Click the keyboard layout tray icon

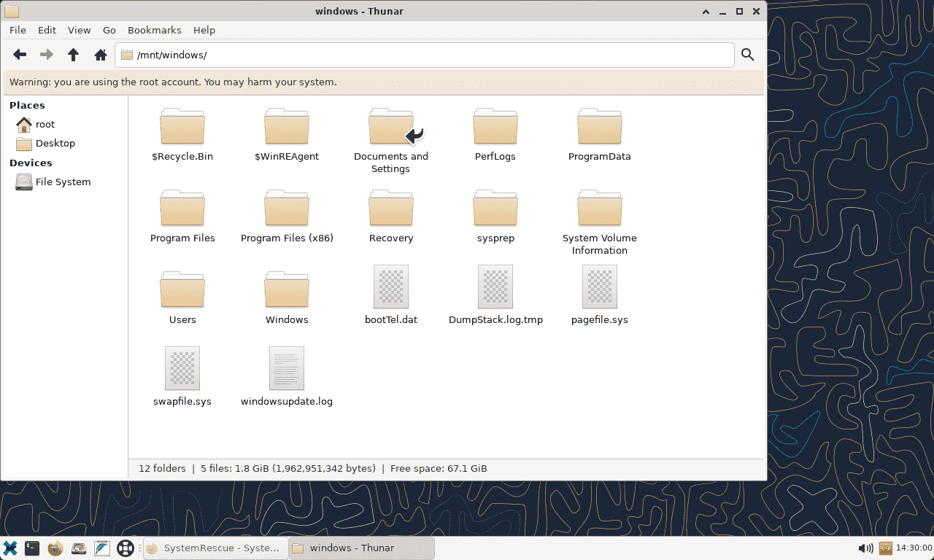click(886, 548)
